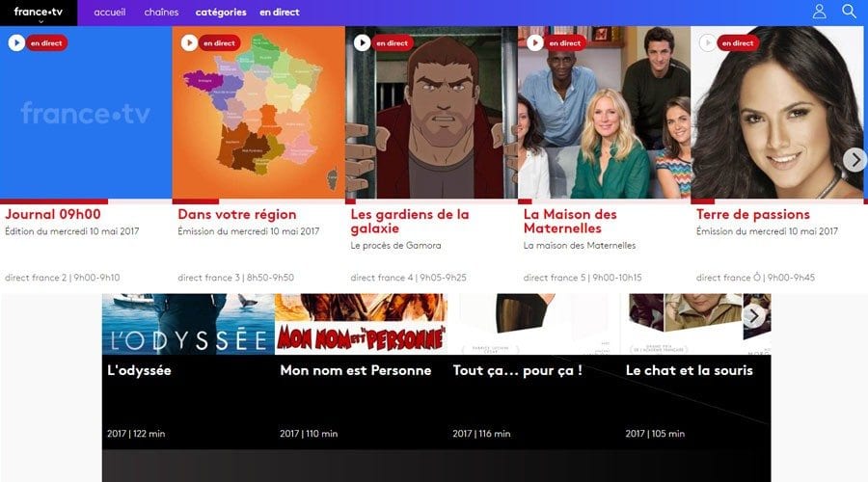Open the Mon nom est Personne title
868x482 pixels.
coord(355,370)
